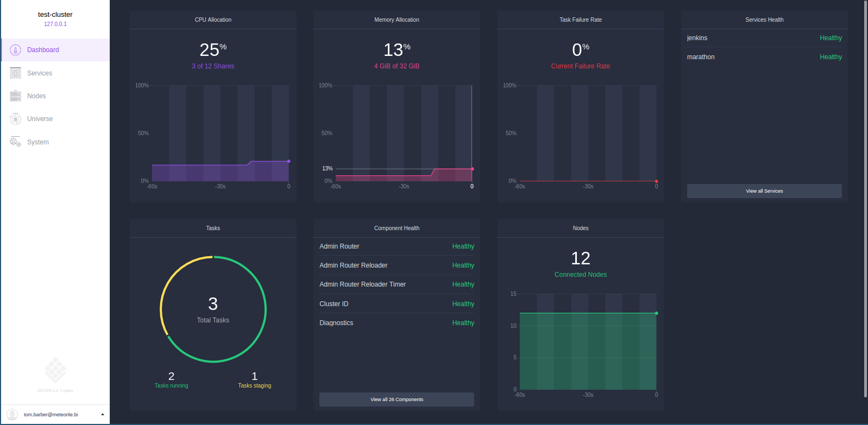Select the Cluster ID component

click(x=397, y=304)
